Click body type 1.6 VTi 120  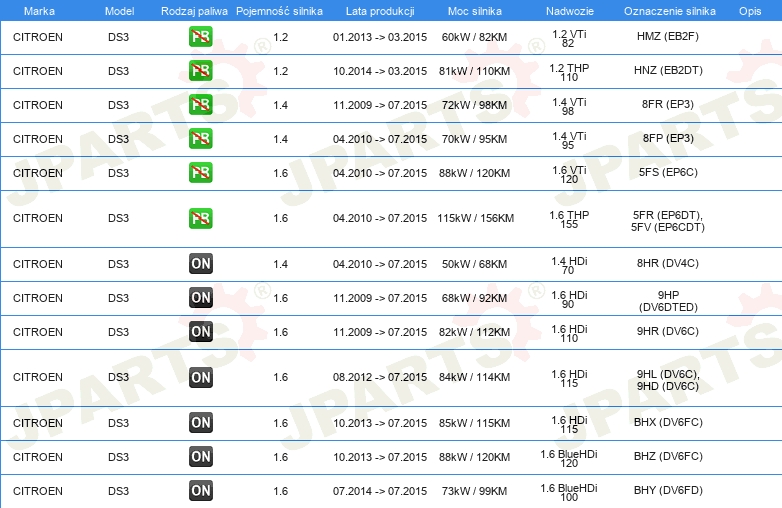point(569,174)
